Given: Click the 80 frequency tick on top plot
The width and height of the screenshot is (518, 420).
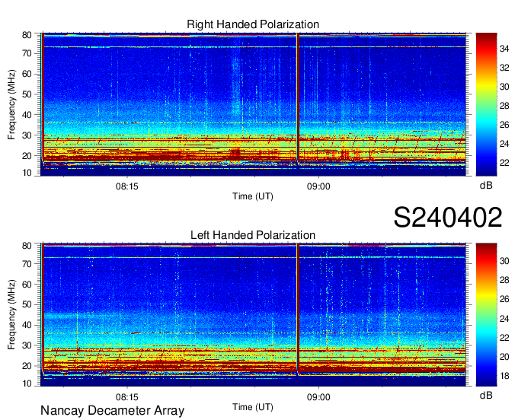Looking at the screenshot, I should [x=27, y=35].
